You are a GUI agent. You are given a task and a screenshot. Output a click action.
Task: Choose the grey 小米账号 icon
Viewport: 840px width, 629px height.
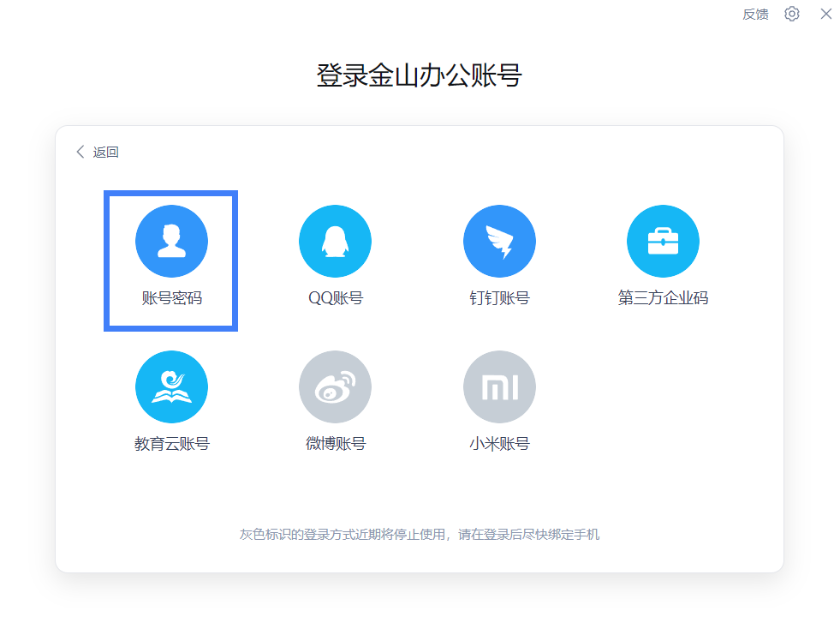(499, 387)
